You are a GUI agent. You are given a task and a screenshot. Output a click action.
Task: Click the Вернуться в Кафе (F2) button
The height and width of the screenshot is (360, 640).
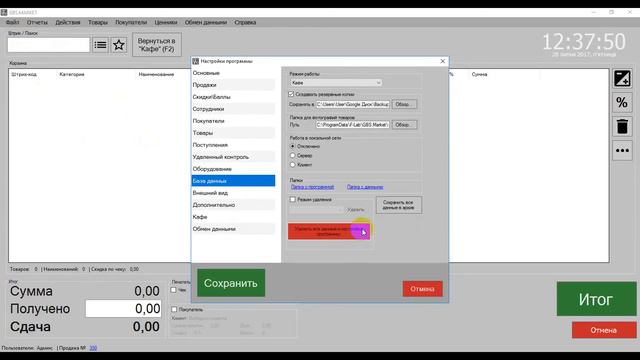pos(157,45)
